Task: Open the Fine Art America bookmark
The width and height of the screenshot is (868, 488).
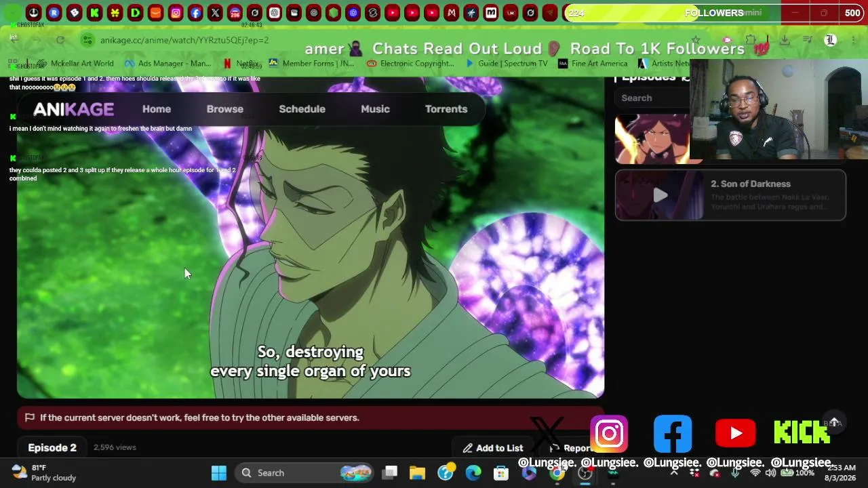Action: point(593,64)
